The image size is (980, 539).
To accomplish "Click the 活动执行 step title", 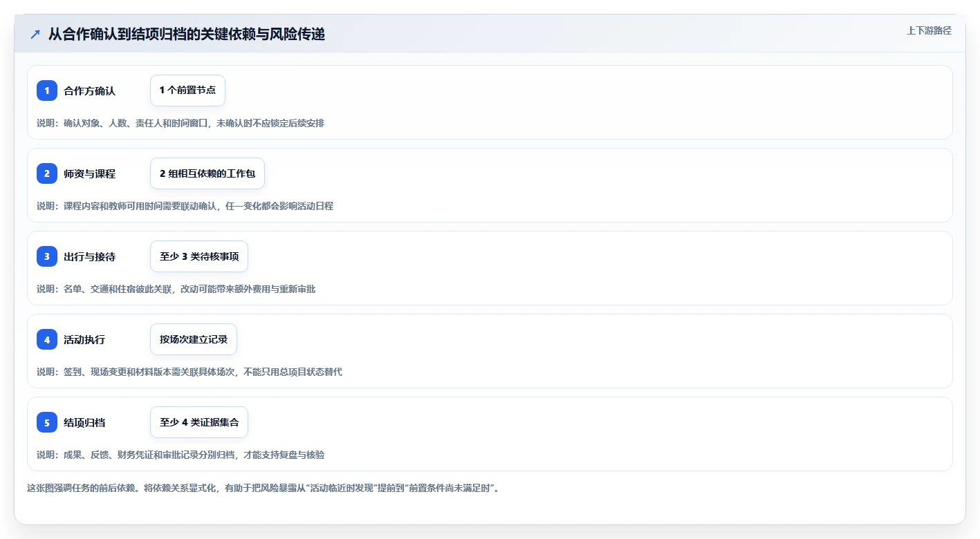I will pos(84,339).
